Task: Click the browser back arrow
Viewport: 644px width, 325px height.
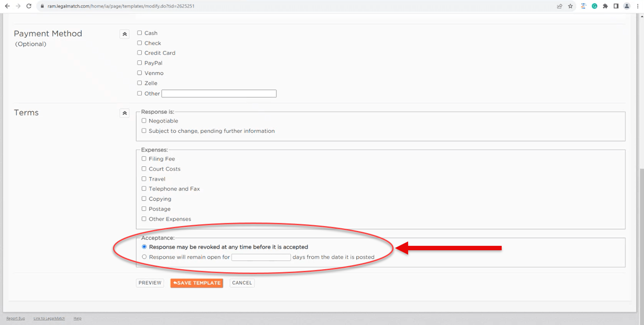Action: coord(7,6)
